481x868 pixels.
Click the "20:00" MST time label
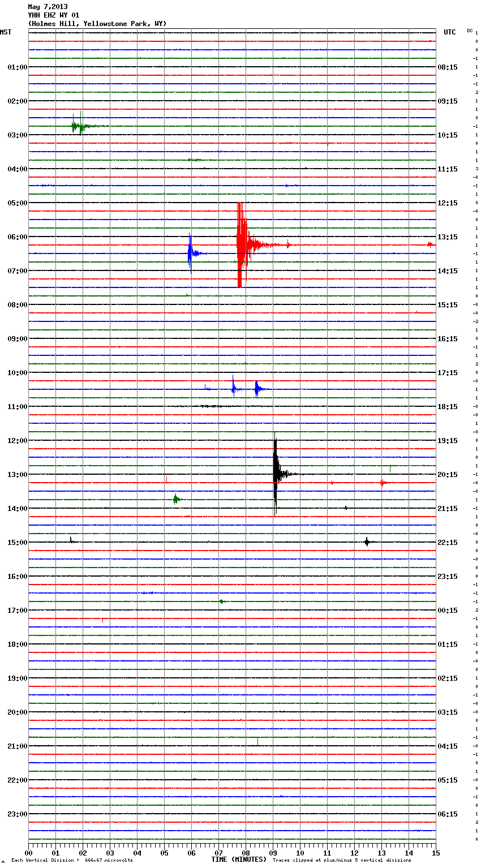(x=17, y=712)
